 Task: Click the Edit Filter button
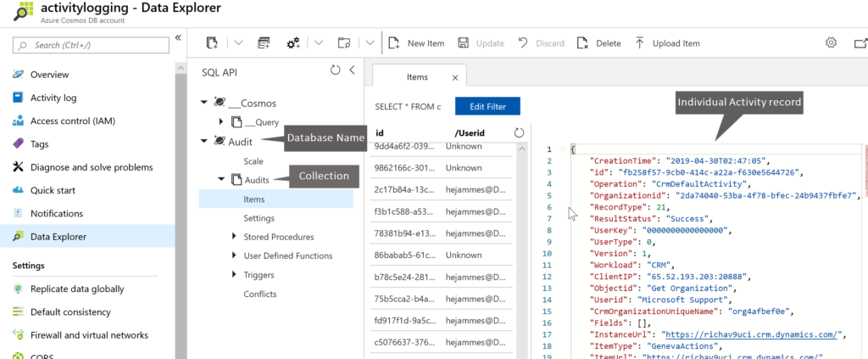487,107
